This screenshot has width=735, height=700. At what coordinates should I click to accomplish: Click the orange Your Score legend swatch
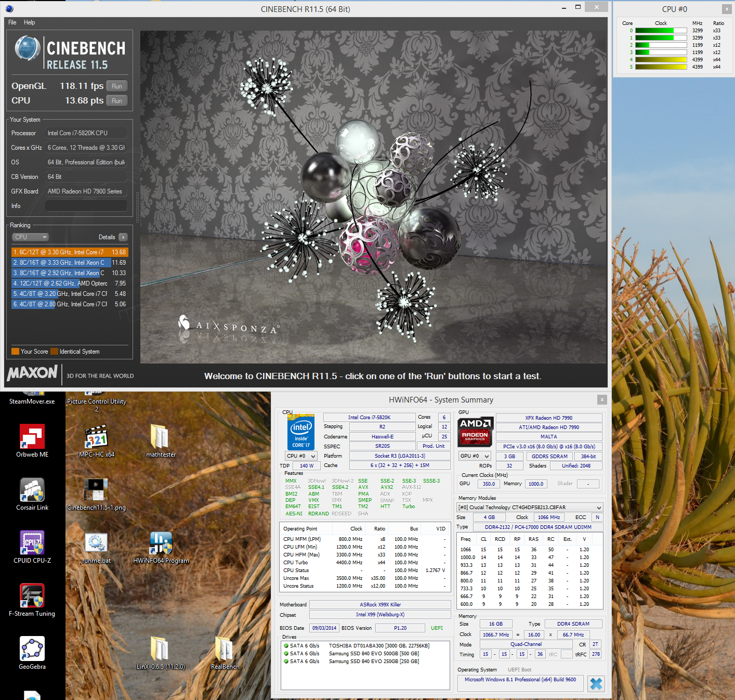15,352
